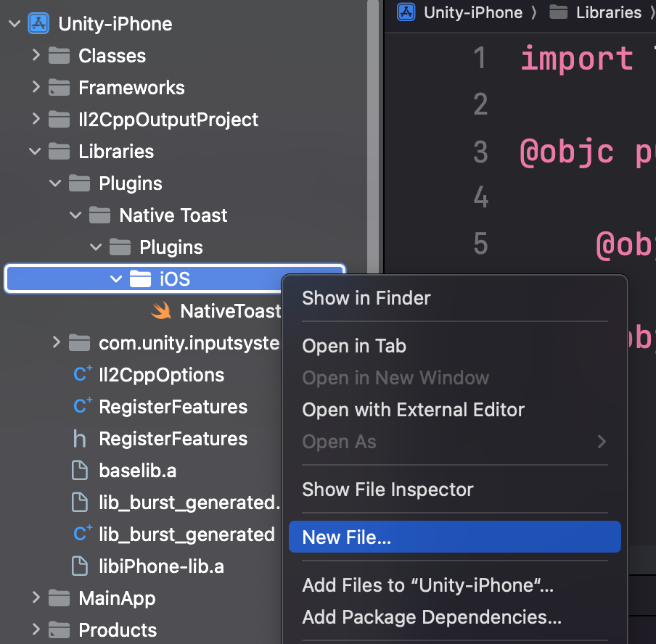This screenshot has width=656, height=644.
Task: Select the baselib.a library file icon
Action: [80, 471]
